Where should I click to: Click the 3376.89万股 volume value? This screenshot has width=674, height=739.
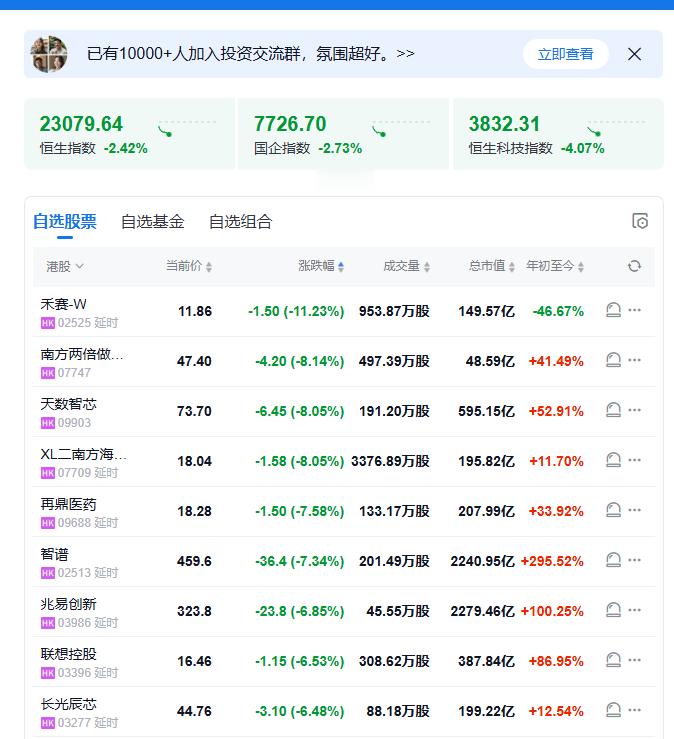(390, 461)
